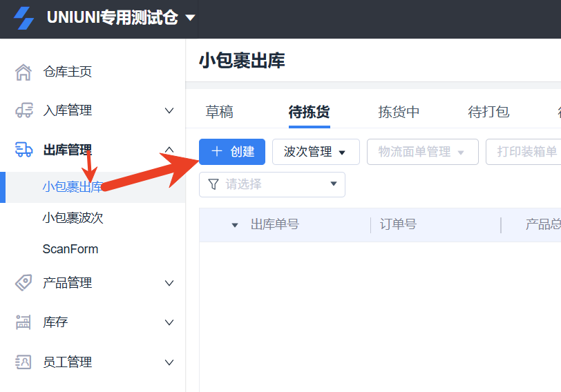Viewport: 561px width, 392px height.
Task: Click the 入库管理 inbound cart icon
Action: pos(24,110)
